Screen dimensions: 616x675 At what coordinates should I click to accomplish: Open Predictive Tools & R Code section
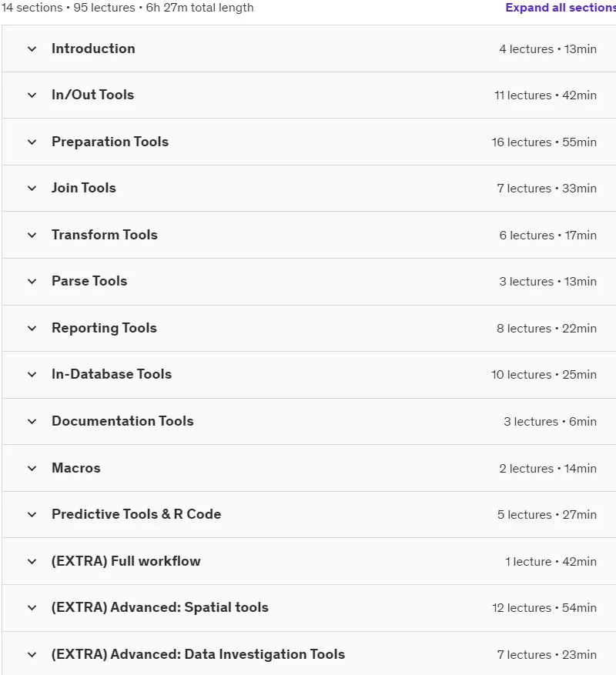136,514
